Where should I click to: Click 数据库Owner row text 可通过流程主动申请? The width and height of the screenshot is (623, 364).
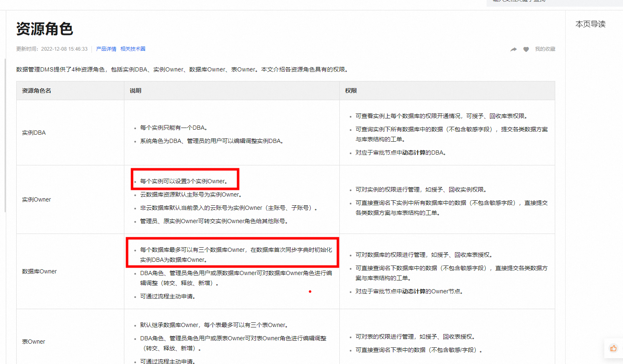pyautogui.click(x=168, y=296)
